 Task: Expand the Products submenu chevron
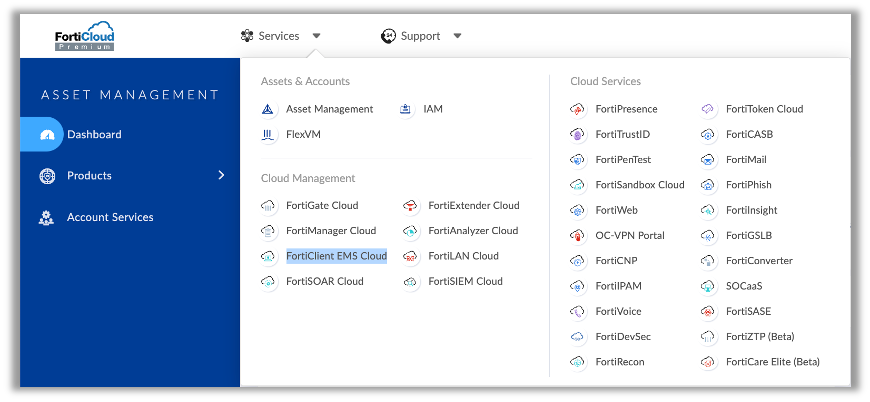point(221,176)
